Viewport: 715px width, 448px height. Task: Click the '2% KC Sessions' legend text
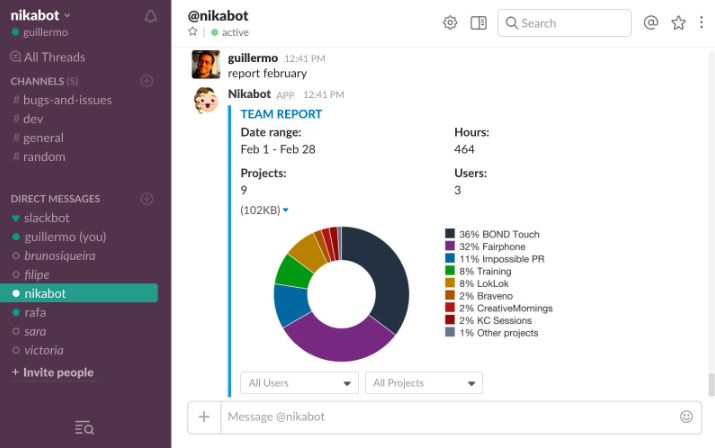[x=495, y=321]
